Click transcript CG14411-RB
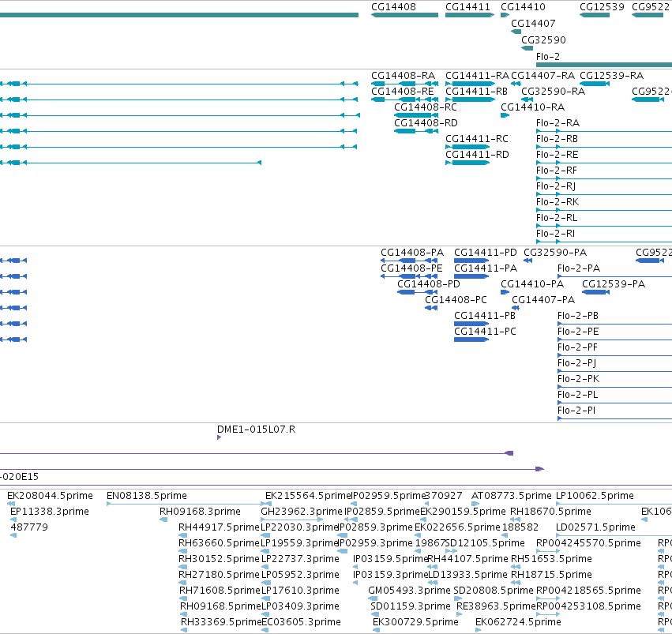The image size is (672, 634). pyautogui.click(x=477, y=92)
